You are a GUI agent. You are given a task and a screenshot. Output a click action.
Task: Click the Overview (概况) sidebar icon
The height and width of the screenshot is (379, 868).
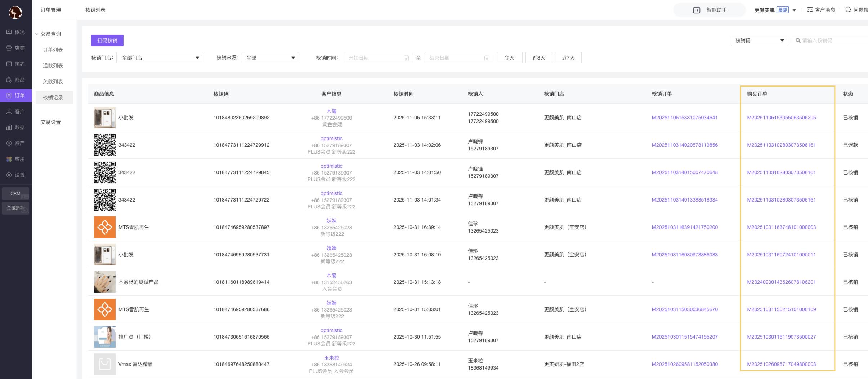pos(9,32)
